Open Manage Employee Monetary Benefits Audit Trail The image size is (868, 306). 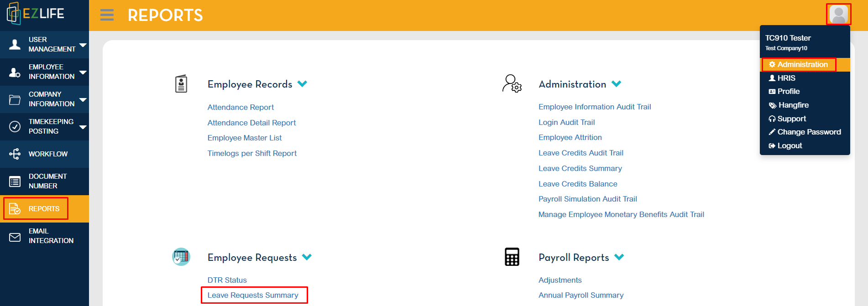621,214
